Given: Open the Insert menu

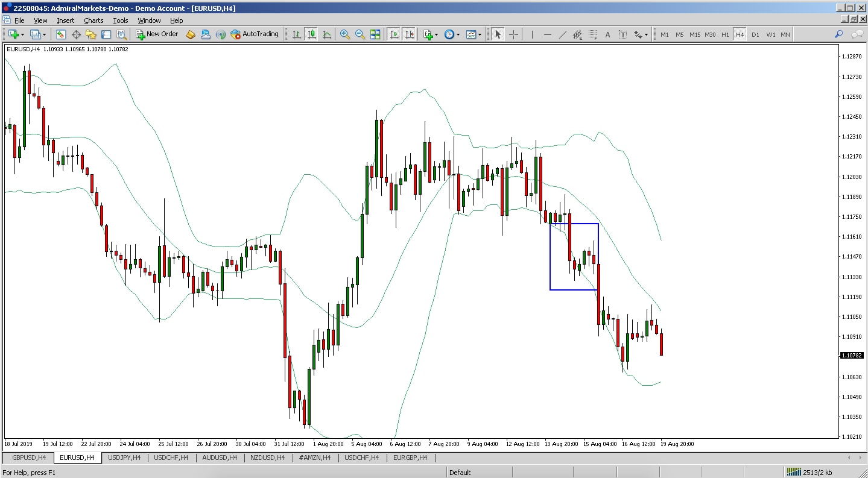Looking at the screenshot, I should tap(66, 20).
